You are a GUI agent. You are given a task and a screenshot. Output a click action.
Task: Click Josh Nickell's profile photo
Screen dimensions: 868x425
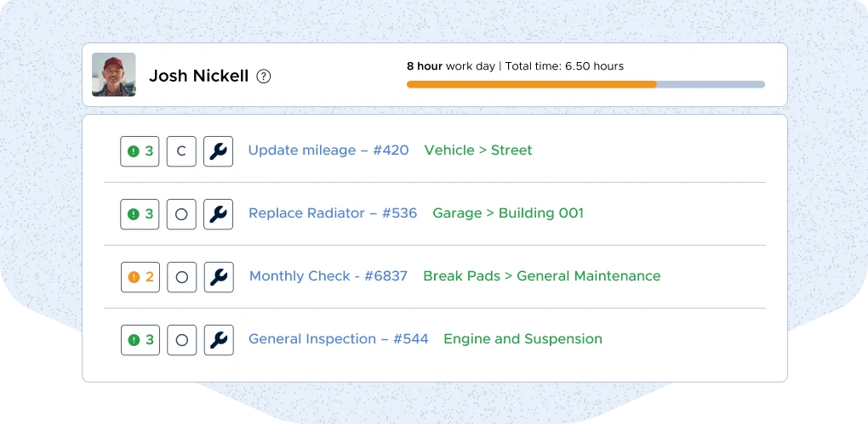click(x=114, y=76)
